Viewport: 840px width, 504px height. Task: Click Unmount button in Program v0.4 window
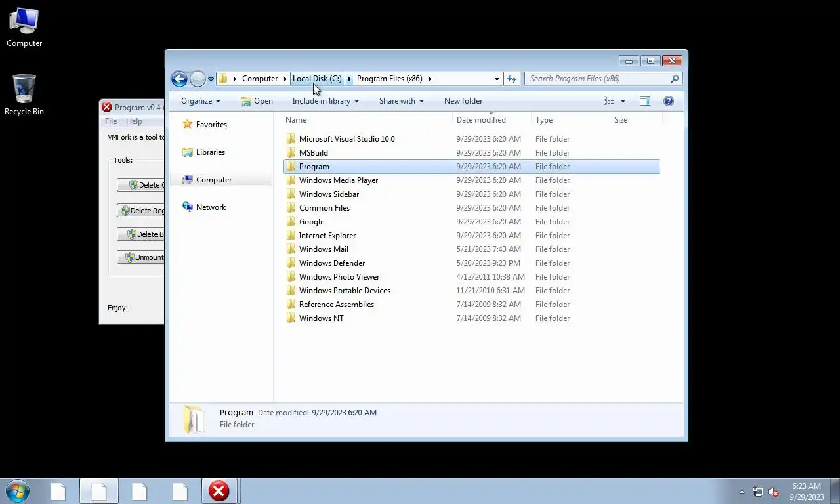pyautogui.click(x=140, y=257)
